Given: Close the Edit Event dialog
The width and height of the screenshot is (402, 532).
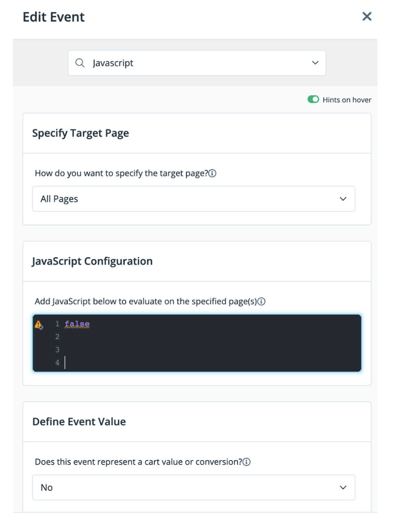Looking at the screenshot, I should pyautogui.click(x=367, y=17).
